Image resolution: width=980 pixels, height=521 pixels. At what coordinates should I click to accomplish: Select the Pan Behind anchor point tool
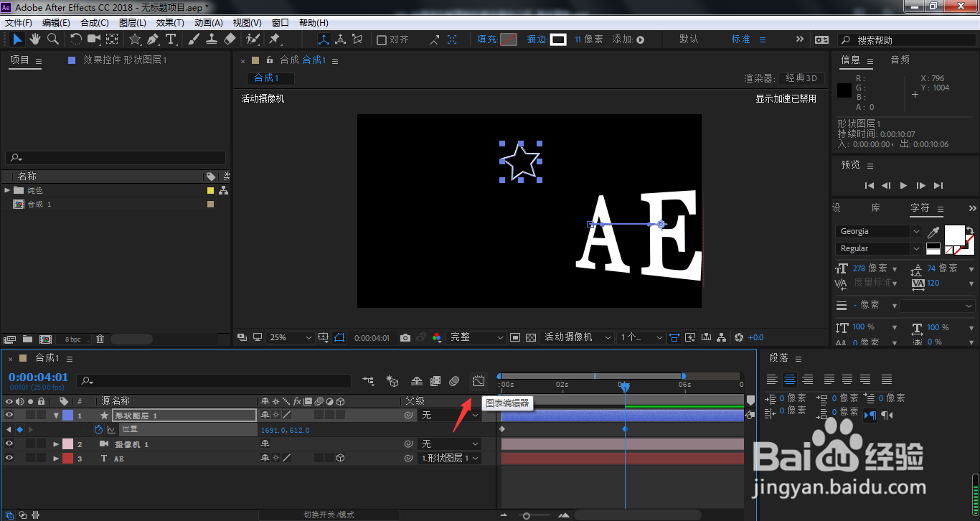(x=113, y=39)
